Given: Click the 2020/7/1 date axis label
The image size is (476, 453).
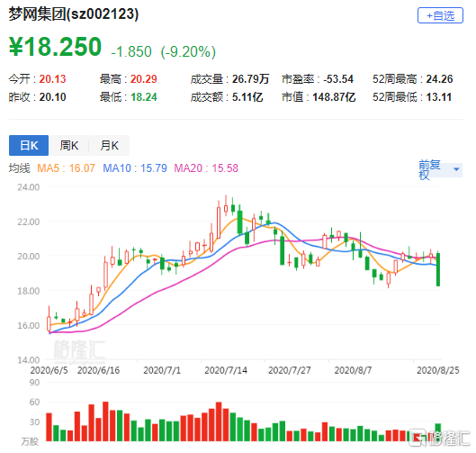Looking at the screenshot, I should 162,370.
